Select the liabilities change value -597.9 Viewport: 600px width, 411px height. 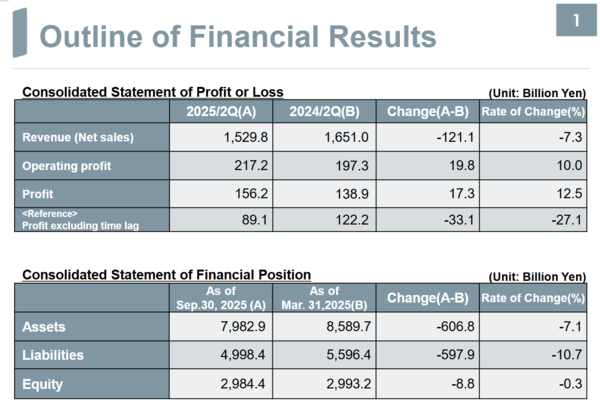coord(443,355)
